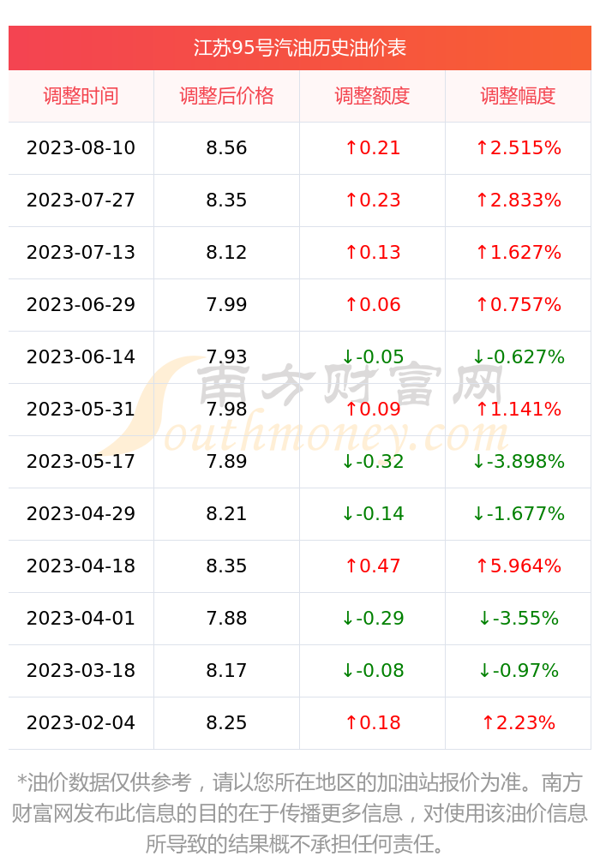Click the disclaimer text below the table
The image size is (600, 868).
tap(299, 813)
